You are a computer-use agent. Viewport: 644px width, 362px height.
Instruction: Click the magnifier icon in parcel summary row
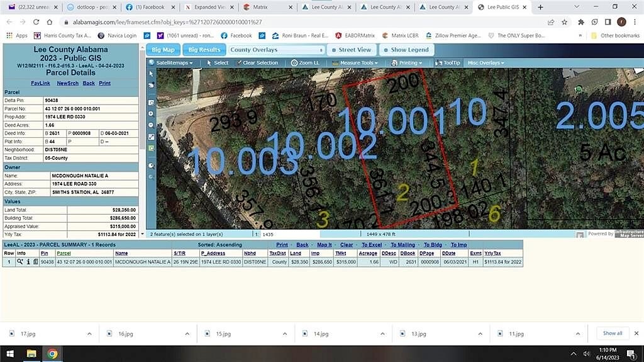point(20,261)
